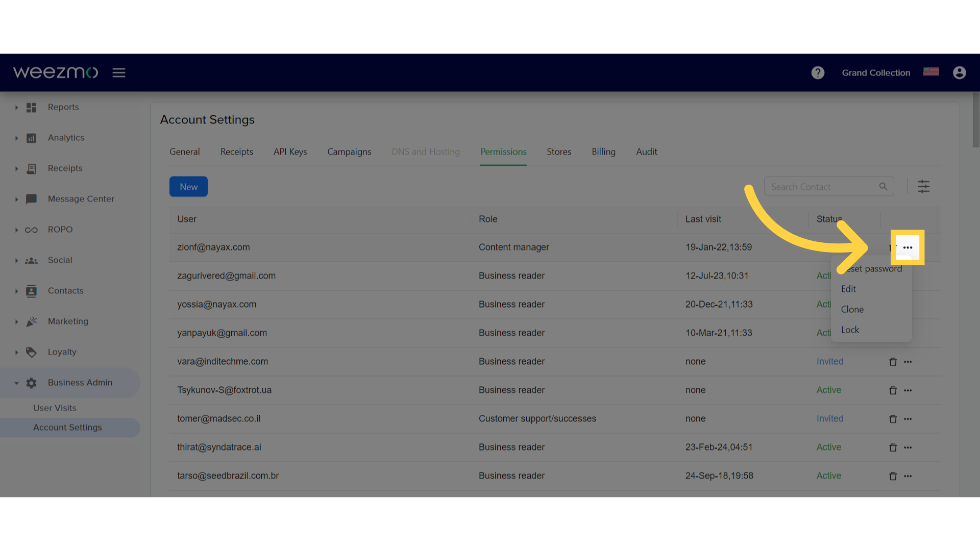Click the three-dots menu for zionf@nayax.com

point(908,247)
